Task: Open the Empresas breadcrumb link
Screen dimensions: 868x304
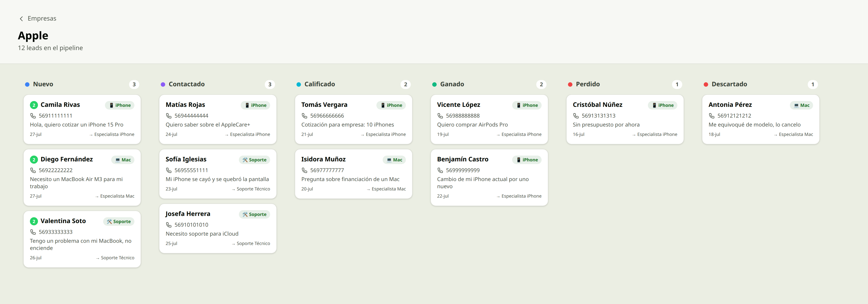Action: [x=42, y=19]
